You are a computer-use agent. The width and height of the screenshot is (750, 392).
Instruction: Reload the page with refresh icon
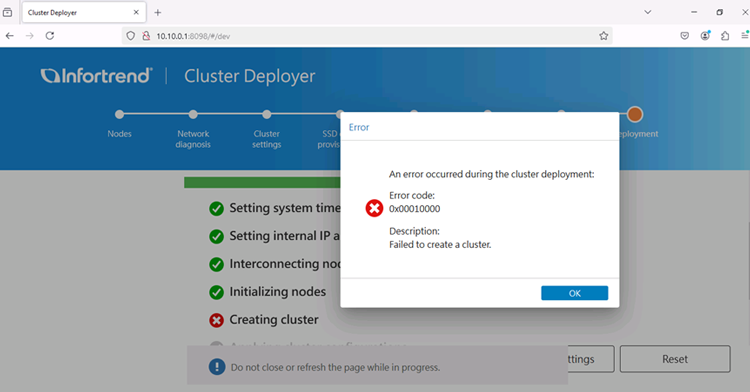click(x=50, y=36)
